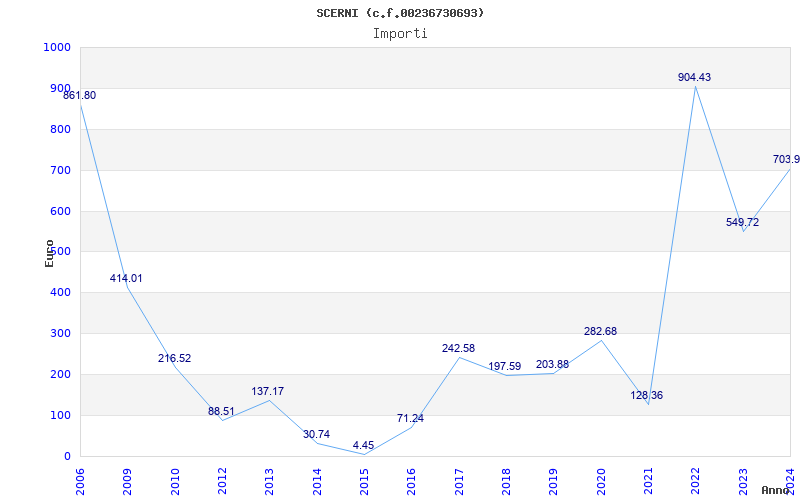The height and width of the screenshot is (500, 800).
Task: Select the 4.45 minimum value label
Action: pyautogui.click(x=363, y=445)
